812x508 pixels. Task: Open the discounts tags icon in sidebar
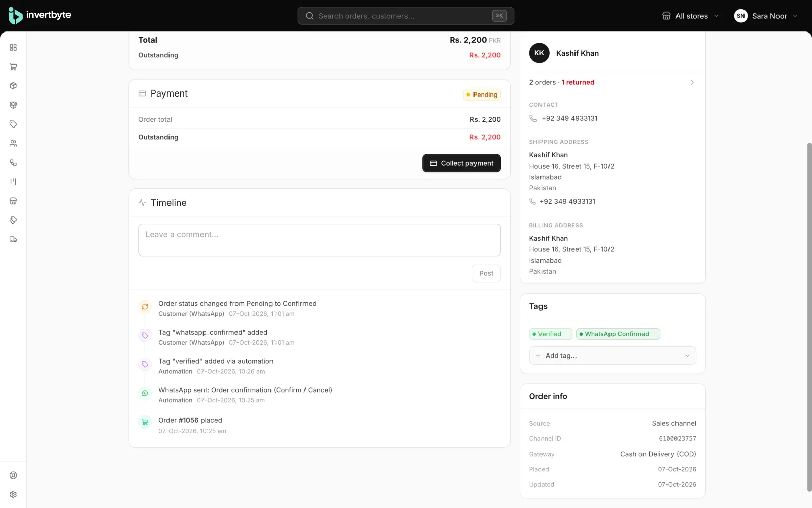(x=13, y=220)
